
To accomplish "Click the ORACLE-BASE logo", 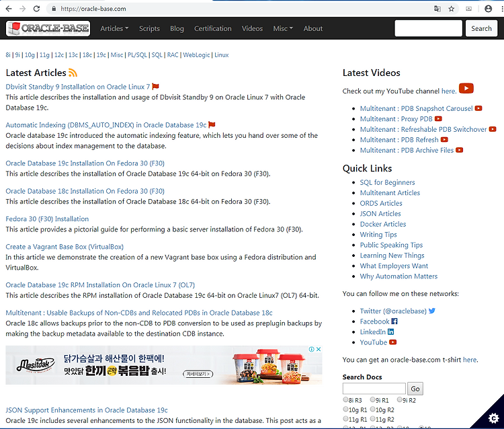I will click(x=48, y=28).
